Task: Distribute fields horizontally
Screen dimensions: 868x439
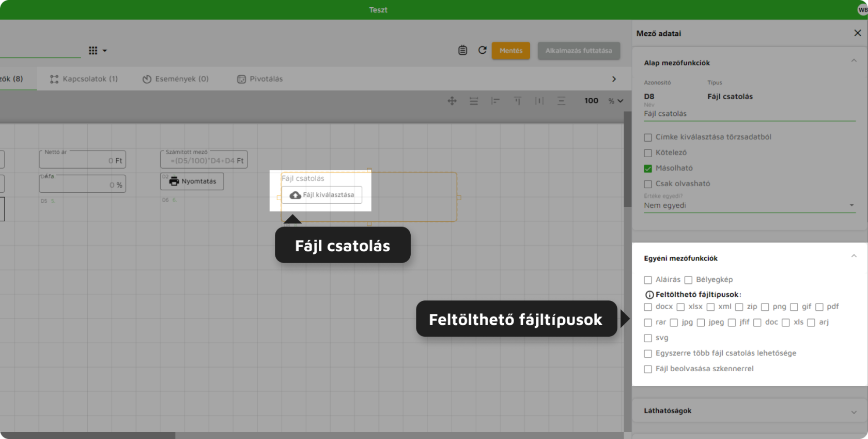Action: point(539,101)
